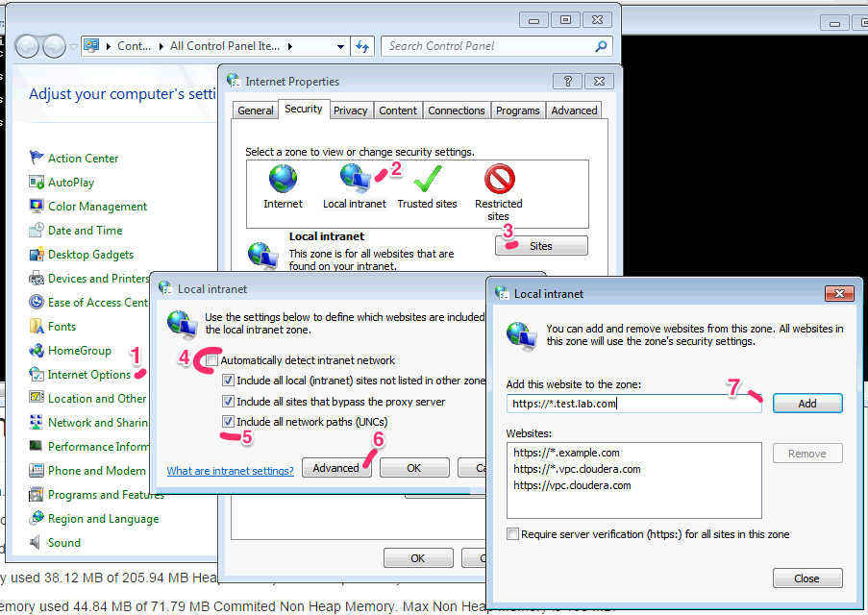This screenshot has width=868, height=615.
Task: Click OK in the Local intranet settings dialog
Action: (x=414, y=468)
